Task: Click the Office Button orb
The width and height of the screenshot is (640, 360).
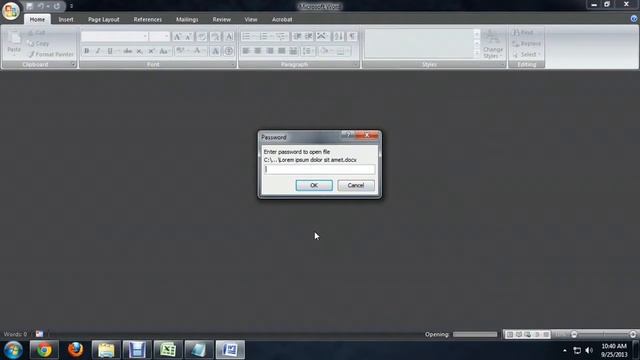Action: pos(11,10)
